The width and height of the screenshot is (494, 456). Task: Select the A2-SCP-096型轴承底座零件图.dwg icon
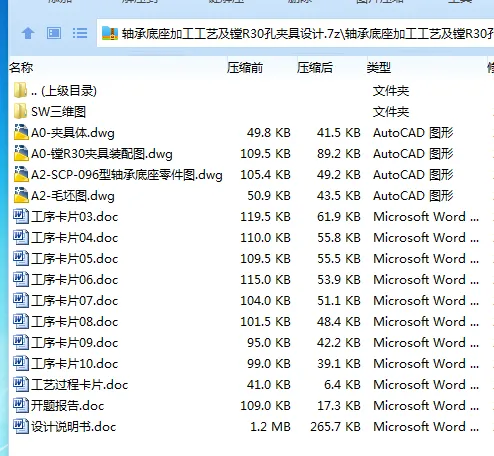[x=21, y=174]
